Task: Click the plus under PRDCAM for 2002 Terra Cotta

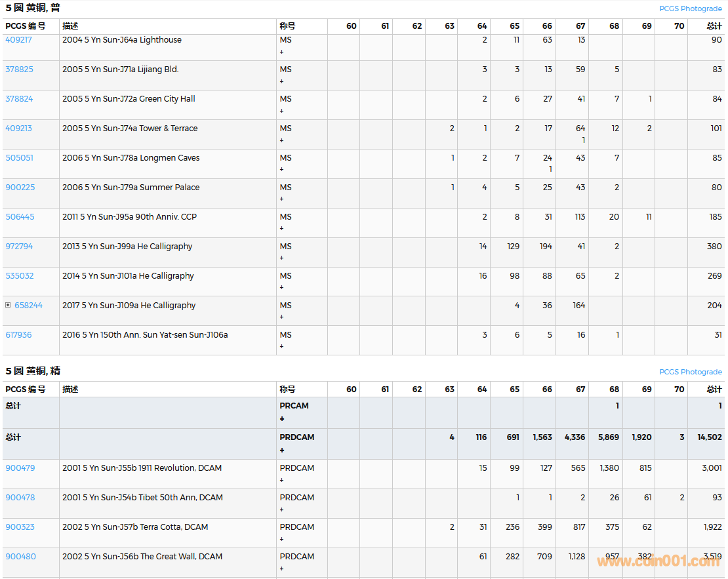Action: [x=282, y=539]
